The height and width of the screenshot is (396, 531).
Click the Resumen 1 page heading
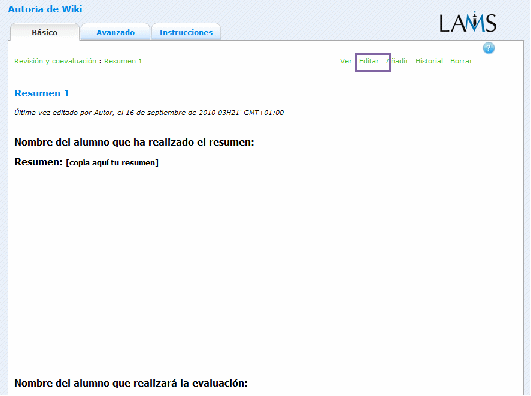pyautogui.click(x=42, y=93)
